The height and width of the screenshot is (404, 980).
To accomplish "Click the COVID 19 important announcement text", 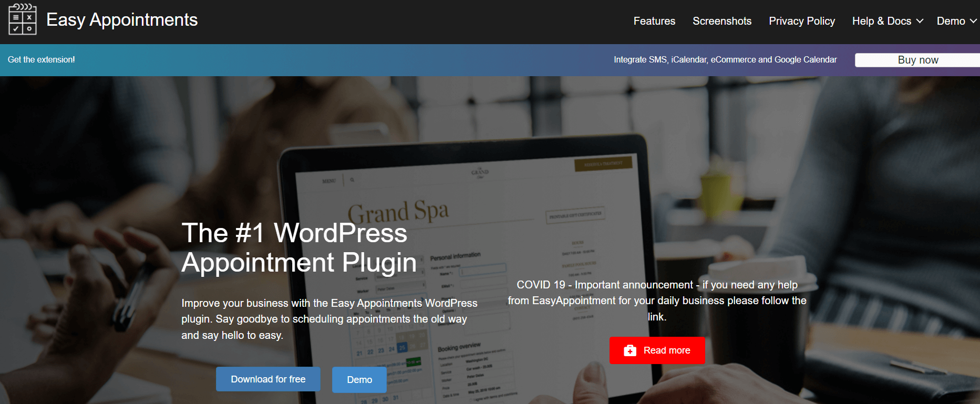I will pyautogui.click(x=657, y=301).
